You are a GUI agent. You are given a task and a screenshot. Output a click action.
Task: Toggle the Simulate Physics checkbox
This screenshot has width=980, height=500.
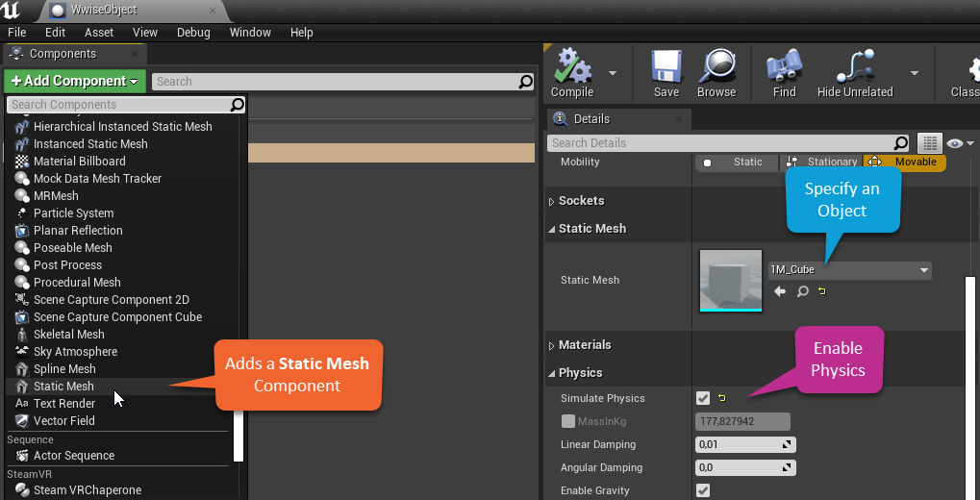[x=703, y=398]
